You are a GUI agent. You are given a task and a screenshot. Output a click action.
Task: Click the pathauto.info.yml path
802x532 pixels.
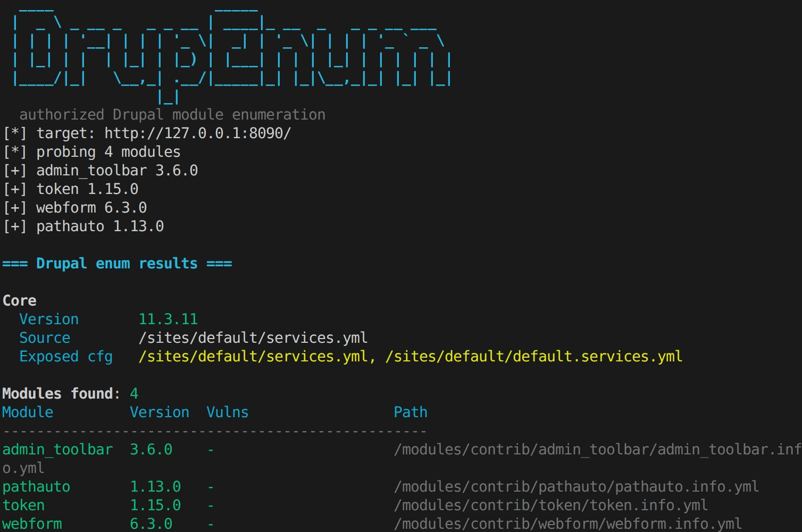coord(577,487)
